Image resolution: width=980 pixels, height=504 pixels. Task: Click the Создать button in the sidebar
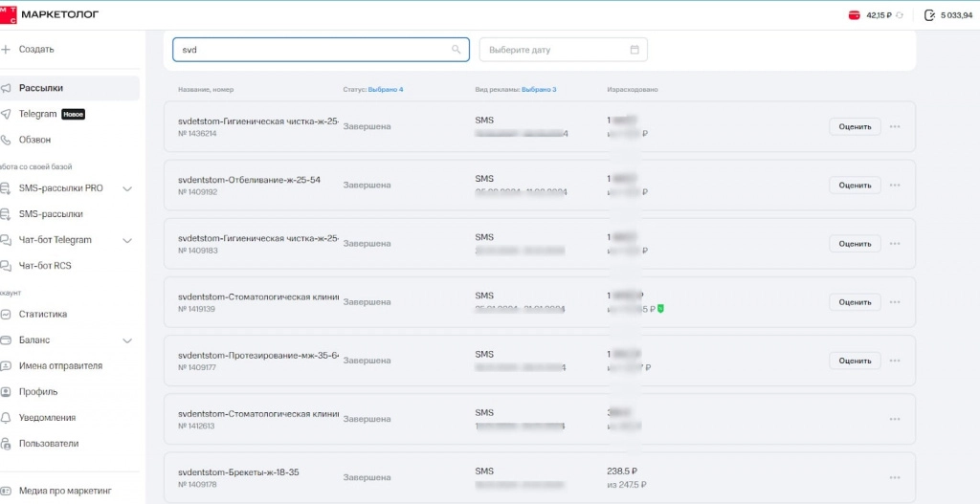[36, 50]
